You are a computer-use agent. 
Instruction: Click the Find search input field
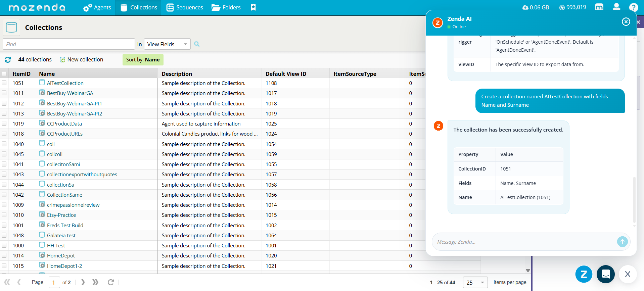click(69, 44)
